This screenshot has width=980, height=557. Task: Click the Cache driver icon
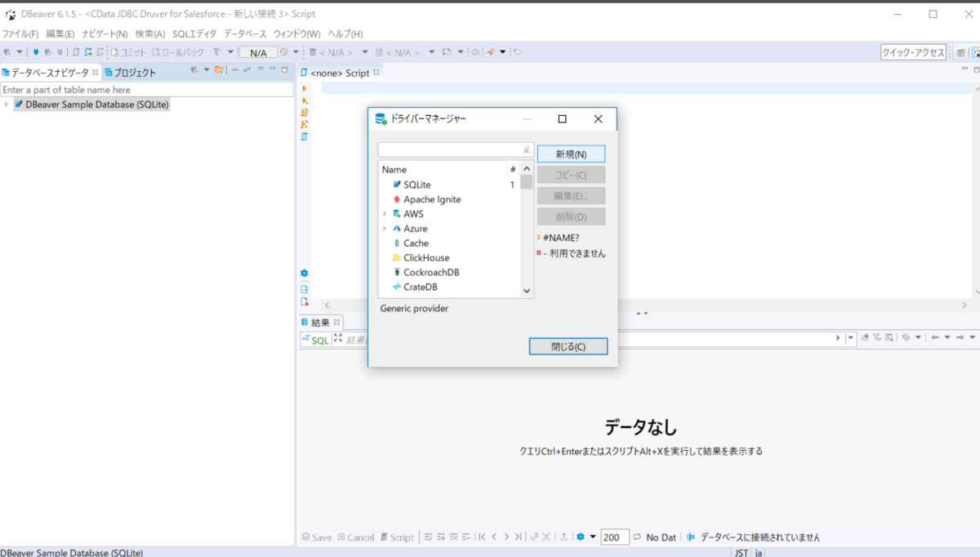click(x=397, y=243)
